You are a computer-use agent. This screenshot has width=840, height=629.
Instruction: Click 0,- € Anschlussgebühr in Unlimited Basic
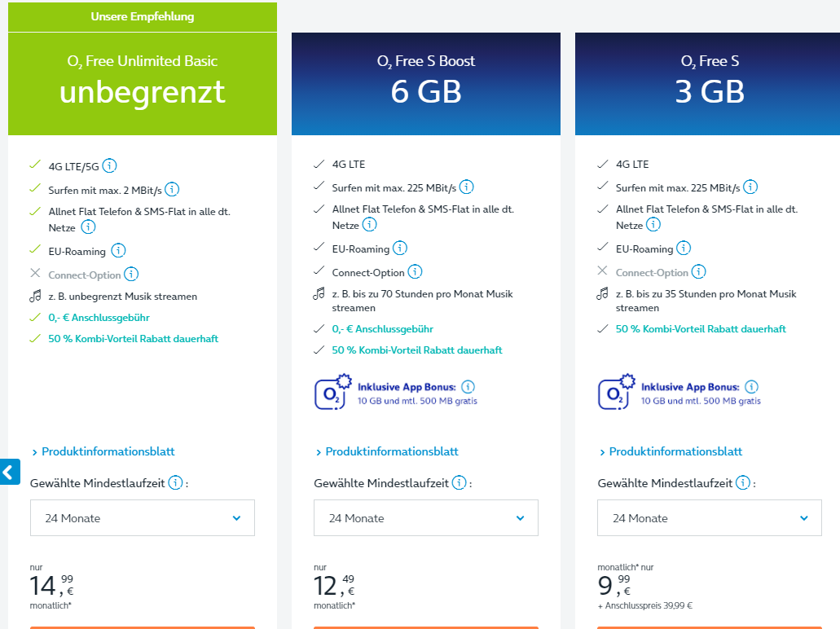[x=99, y=318]
